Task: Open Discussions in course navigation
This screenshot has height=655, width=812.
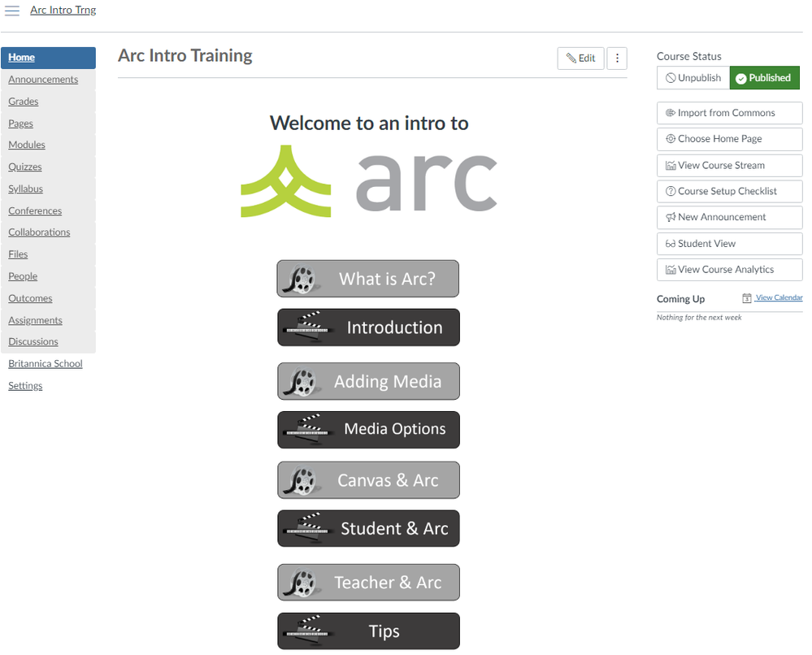Action: pos(33,342)
